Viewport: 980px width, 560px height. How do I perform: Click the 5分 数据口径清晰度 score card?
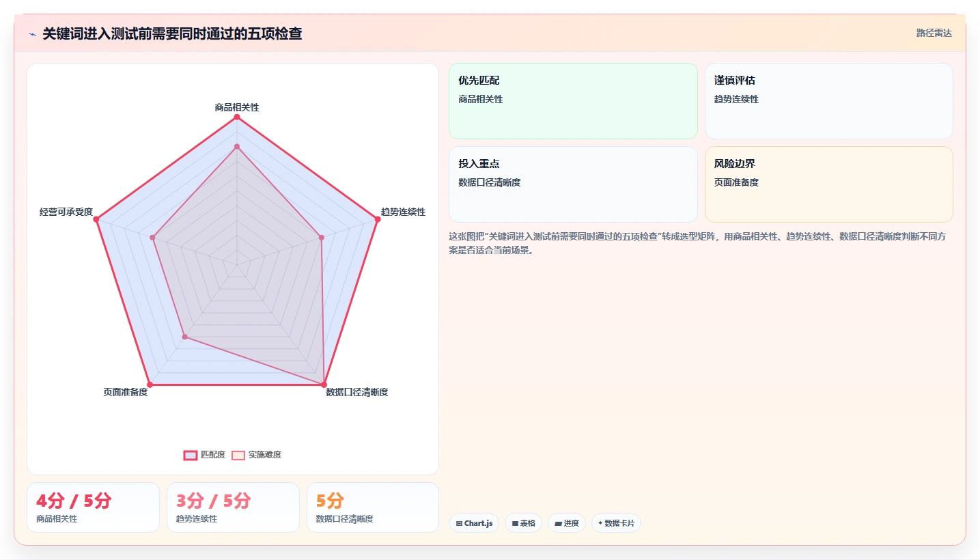[373, 507]
